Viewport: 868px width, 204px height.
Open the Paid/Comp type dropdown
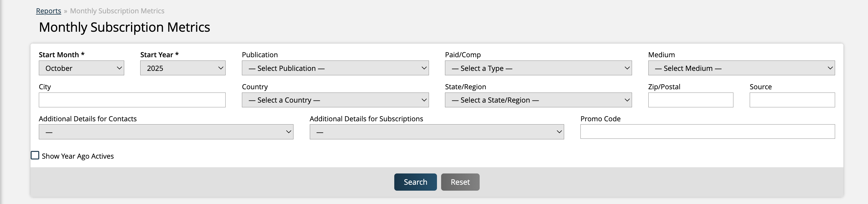point(538,68)
